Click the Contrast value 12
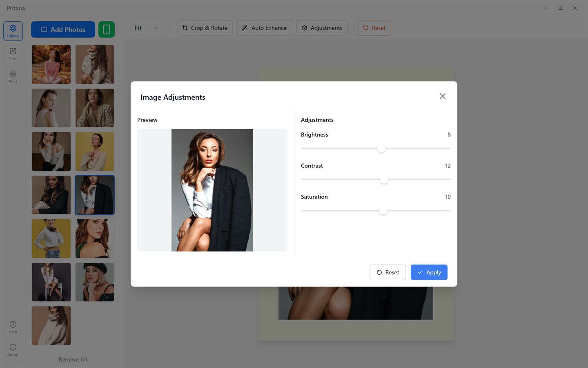The image size is (588, 368). point(448,166)
